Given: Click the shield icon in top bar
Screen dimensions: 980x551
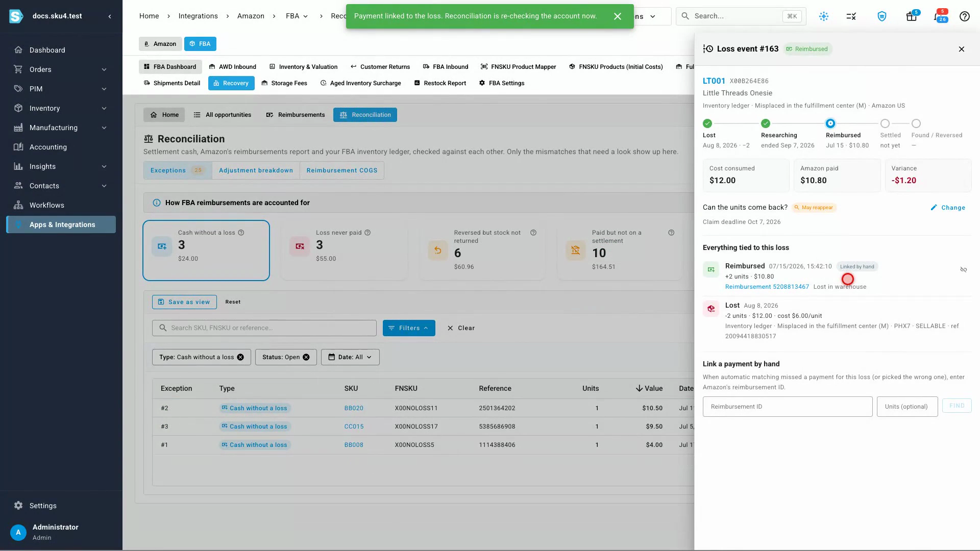Looking at the screenshot, I should coord(882,16).
